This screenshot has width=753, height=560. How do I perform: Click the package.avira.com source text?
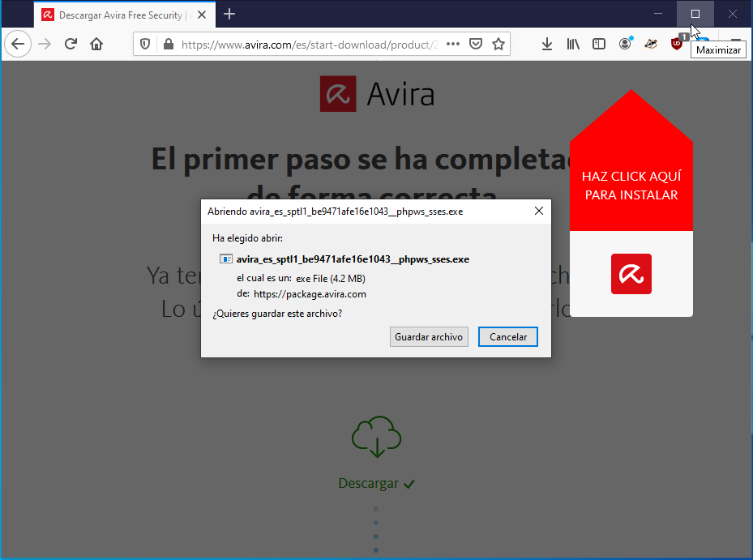(310, 294)
